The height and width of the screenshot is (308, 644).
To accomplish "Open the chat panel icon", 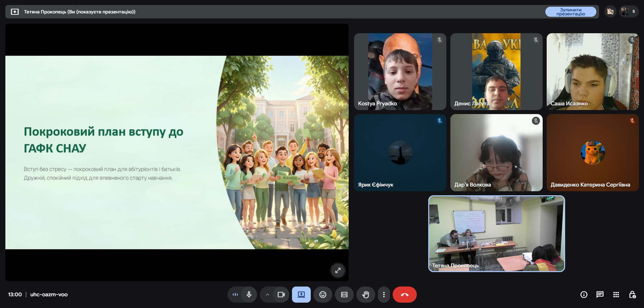I will tap(600, 295).
